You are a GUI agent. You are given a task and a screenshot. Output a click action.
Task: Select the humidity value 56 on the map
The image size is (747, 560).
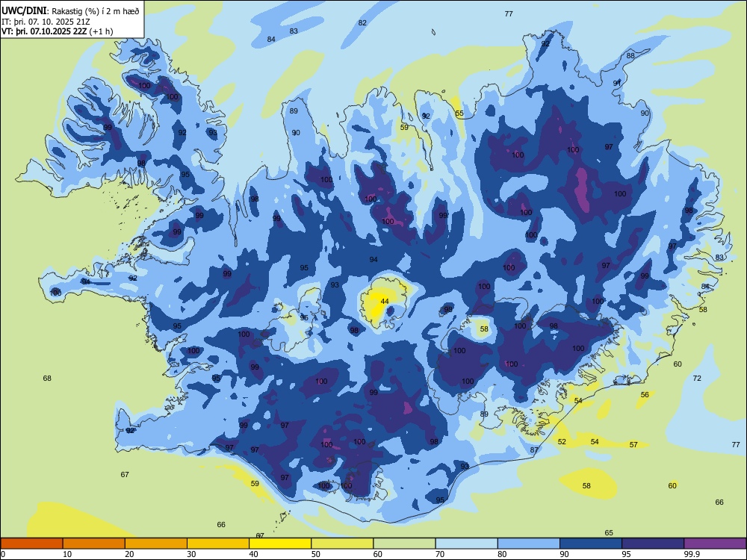coord(645,395)
